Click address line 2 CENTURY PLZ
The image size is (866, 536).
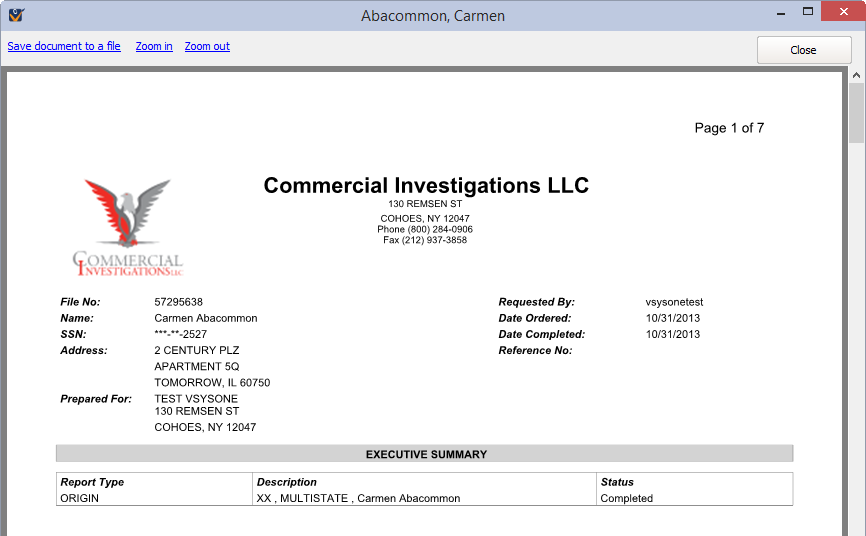(197, 350)
